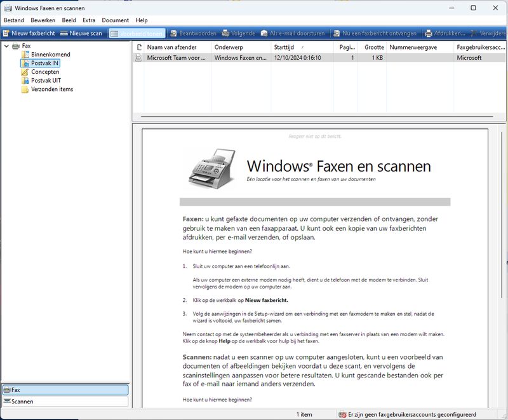Minimize the Windows Faxen en scannen window
508x420 pixels.
pos(451,8)
